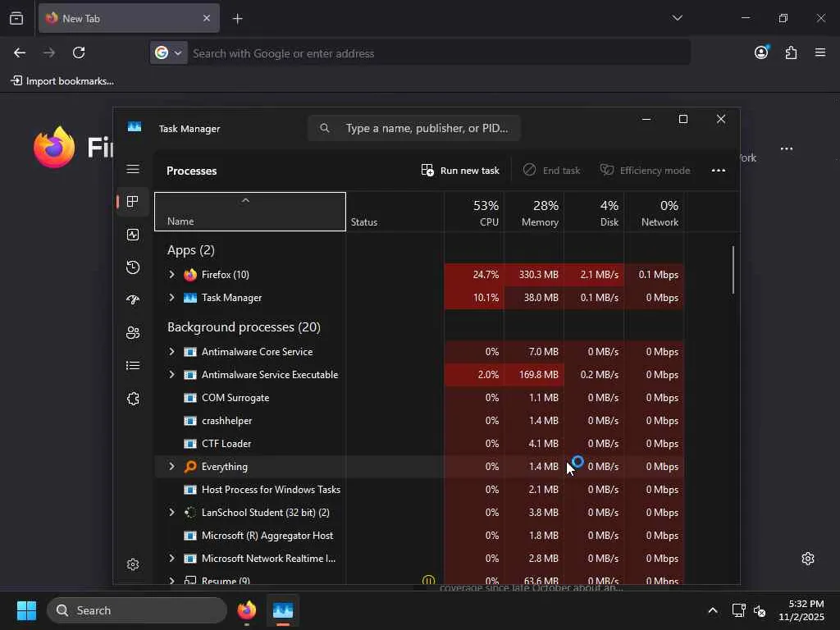This screenshot has width=840, height=630.
Task: Open Task Manager more options ellipsis
Action: 719,171
